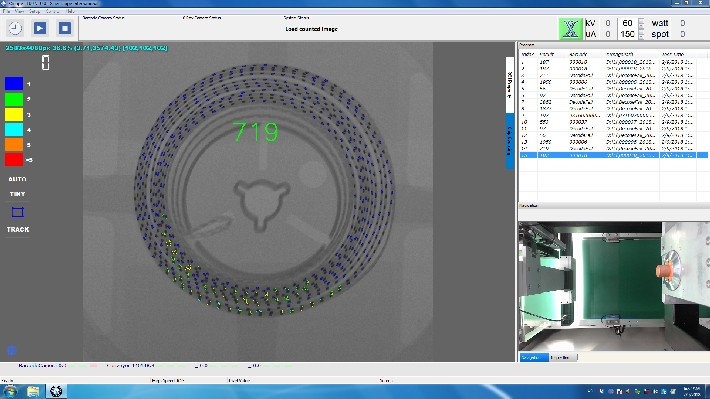
Task: Toggle the TINY component mode
Action: (x=17, y=194)
